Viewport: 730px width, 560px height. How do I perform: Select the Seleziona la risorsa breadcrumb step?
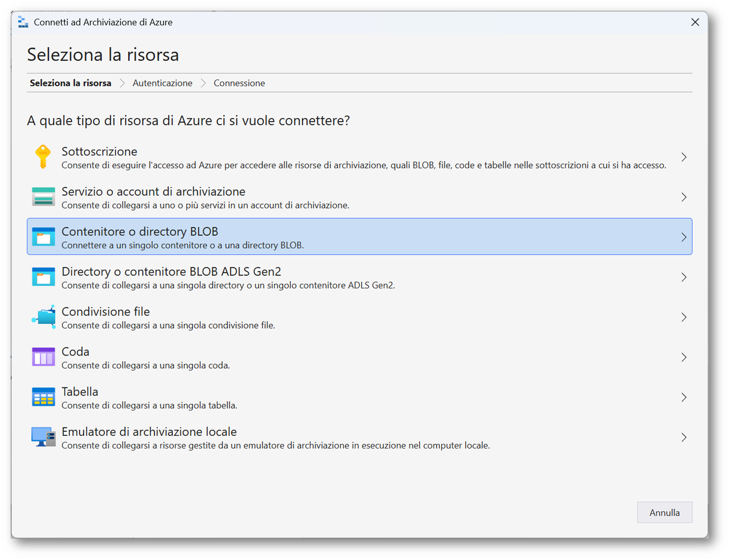71,83
